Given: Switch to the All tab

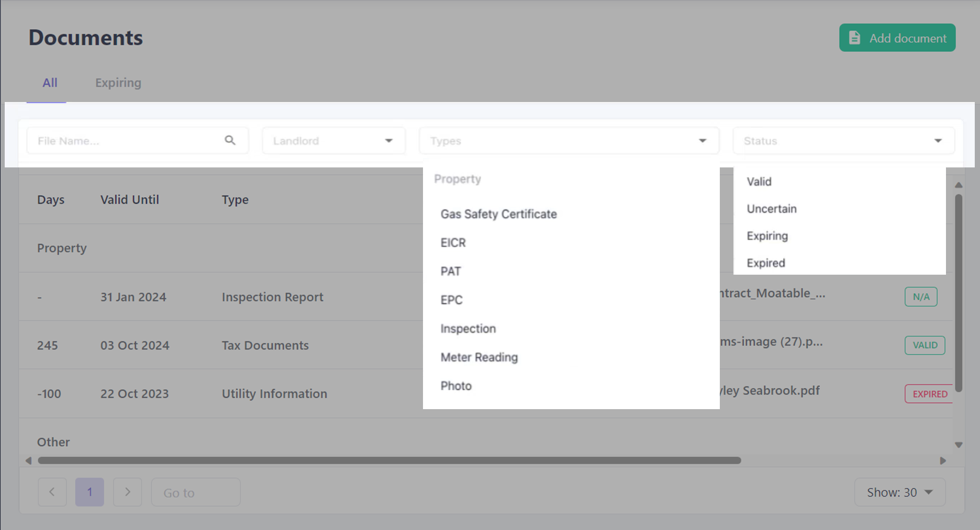Looking at the screenshot, I should [x=50, y=82].
